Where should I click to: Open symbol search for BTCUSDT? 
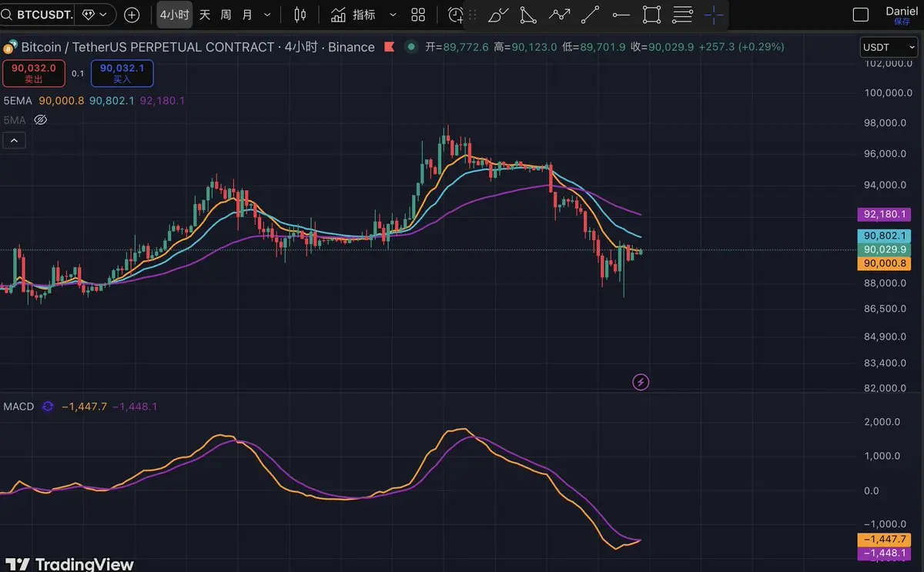click(x=38, y=15)
